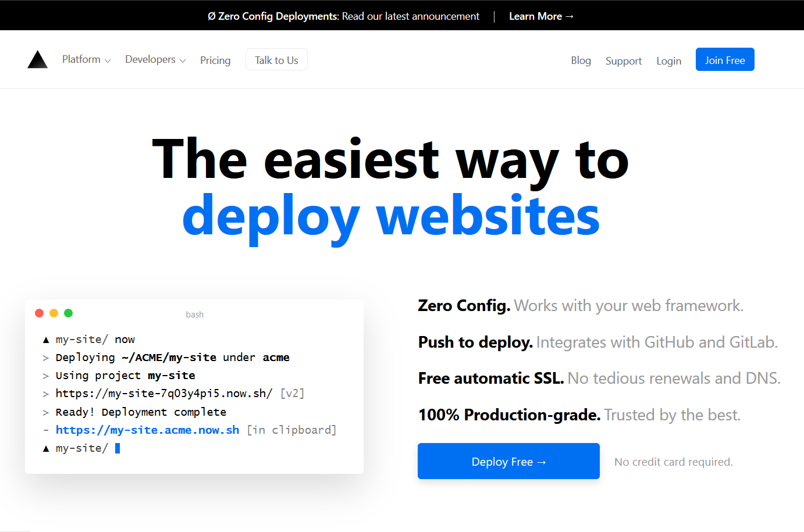Click the '100% Production-grade.' feature text

(509, 415)
